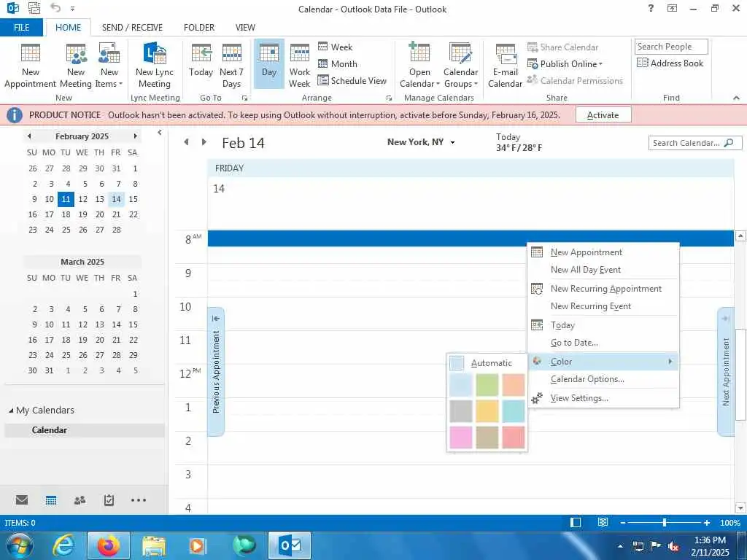
Task: Collapse the My Calendars group
Action: click(x=10, y=411)
